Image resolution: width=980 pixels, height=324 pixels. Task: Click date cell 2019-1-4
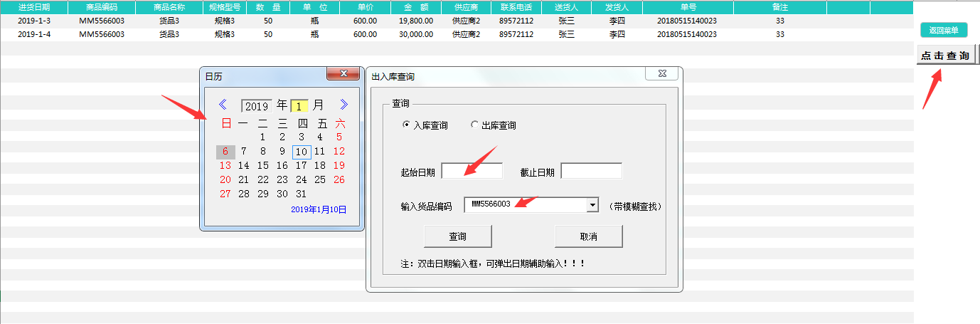tap(34, 34)
